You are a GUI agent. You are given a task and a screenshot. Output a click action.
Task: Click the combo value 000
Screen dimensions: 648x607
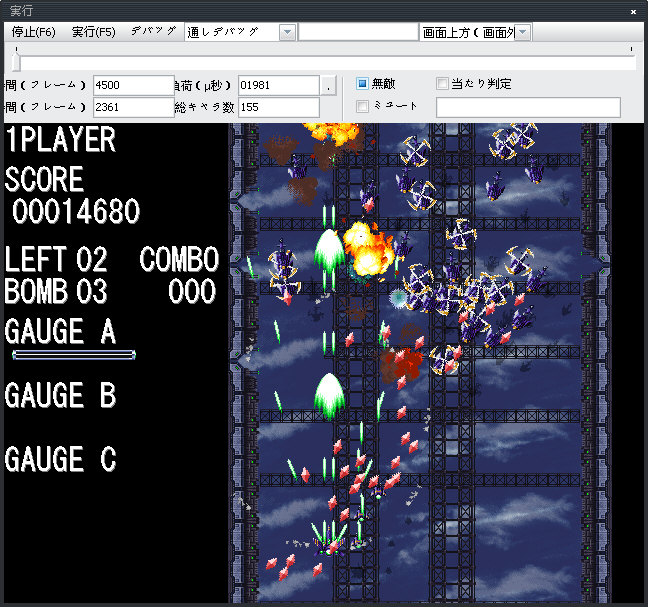(192, 291)
